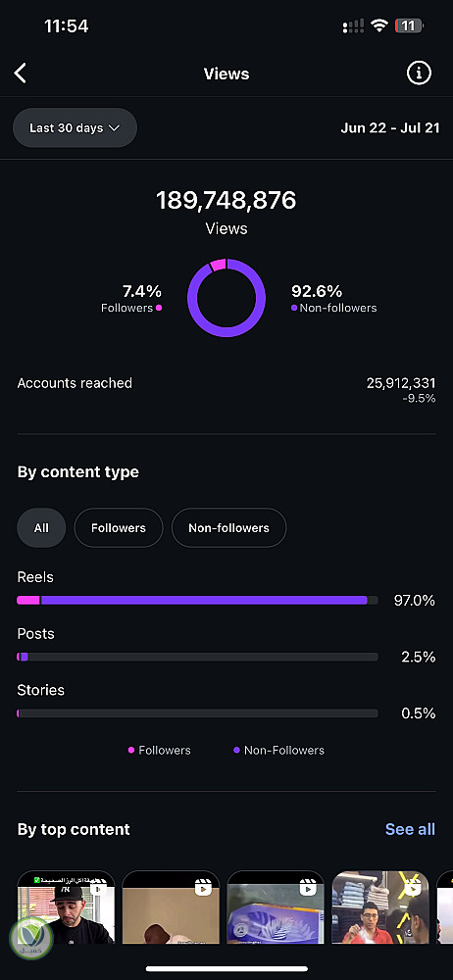Tap the battery indicator icon
This screenshot has width=453, height=980.
(409, 25)
